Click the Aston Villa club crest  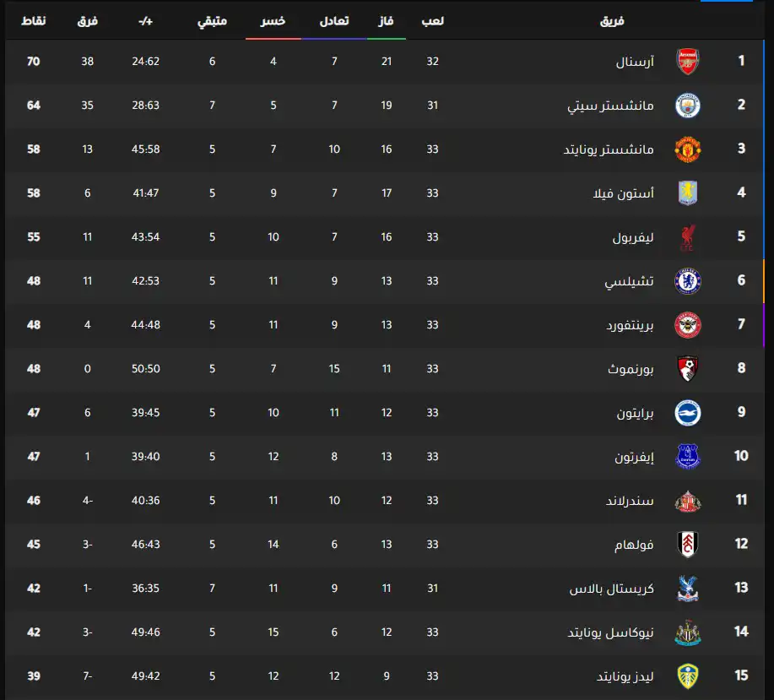point(687,193)
